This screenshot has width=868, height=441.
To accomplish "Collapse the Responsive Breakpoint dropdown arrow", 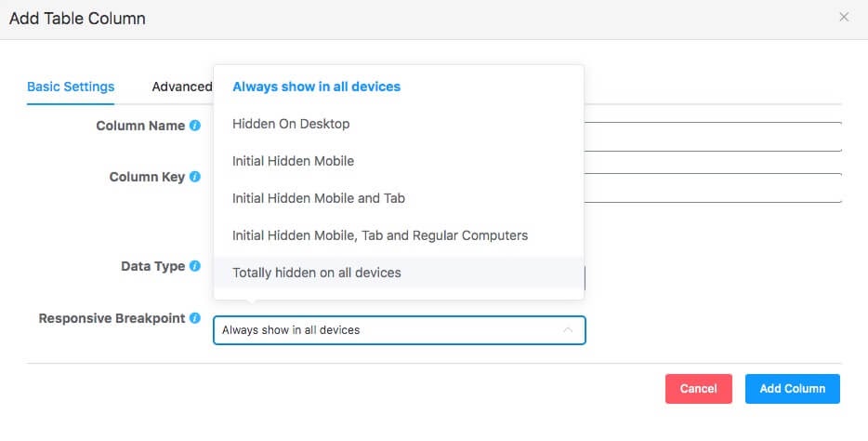I will [568, 330].
